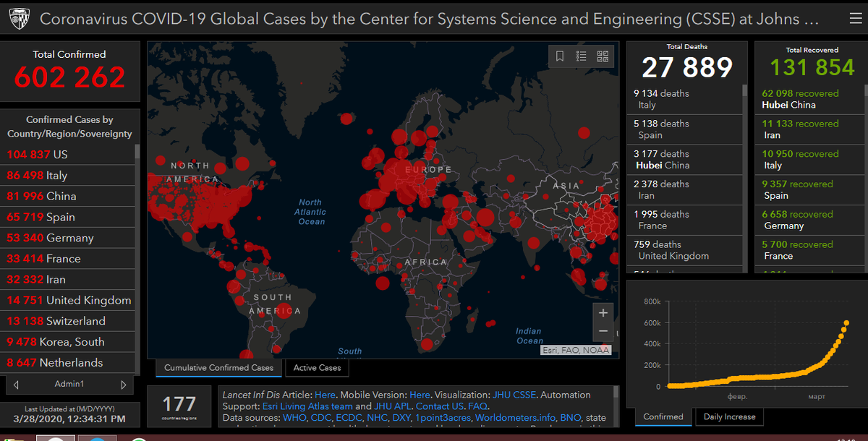Select Iran row with 32 332 cases
This screenshot has width=868, height=441.
tap(67, 280)
